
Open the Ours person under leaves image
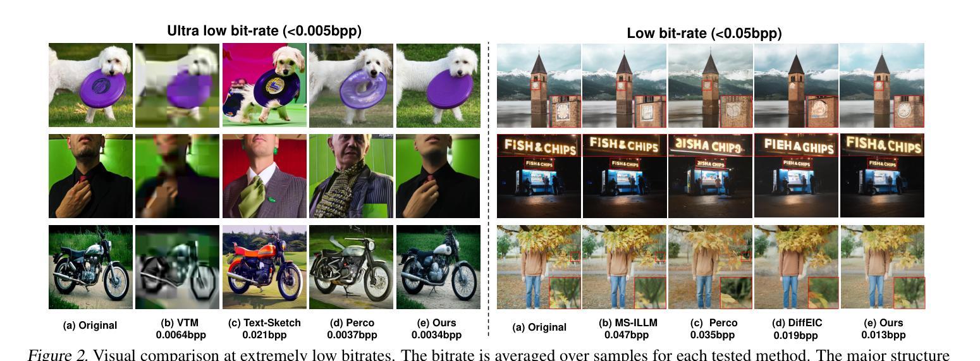click(882, 267)
